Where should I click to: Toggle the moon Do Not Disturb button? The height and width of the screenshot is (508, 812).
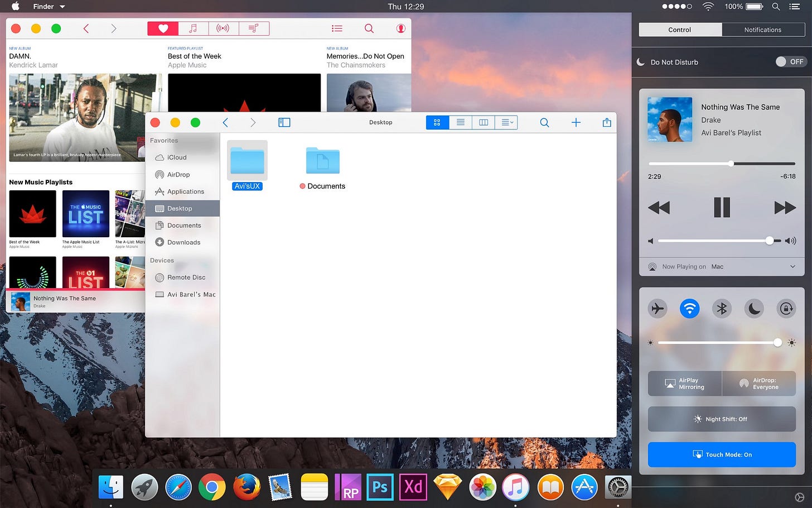(754, 309)
